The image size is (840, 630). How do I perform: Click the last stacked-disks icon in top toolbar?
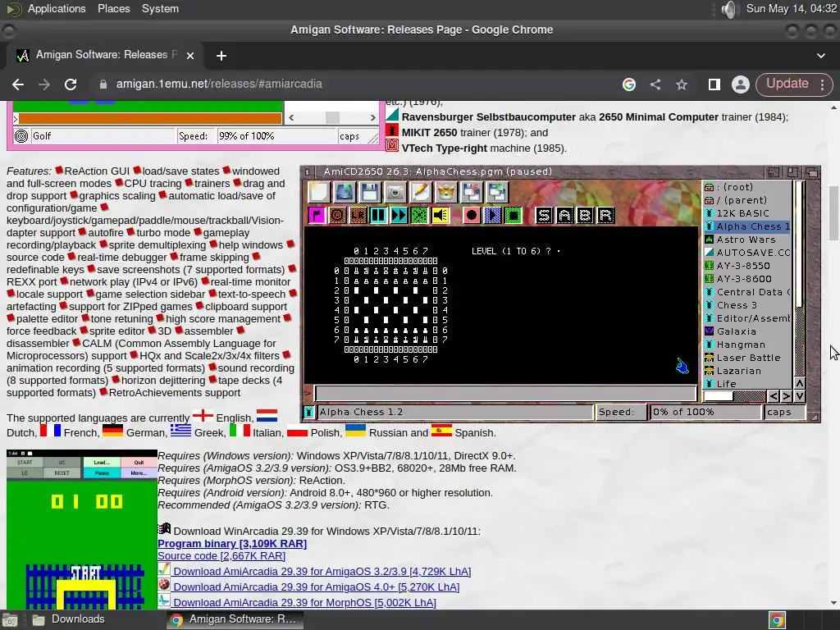[497, 192]
